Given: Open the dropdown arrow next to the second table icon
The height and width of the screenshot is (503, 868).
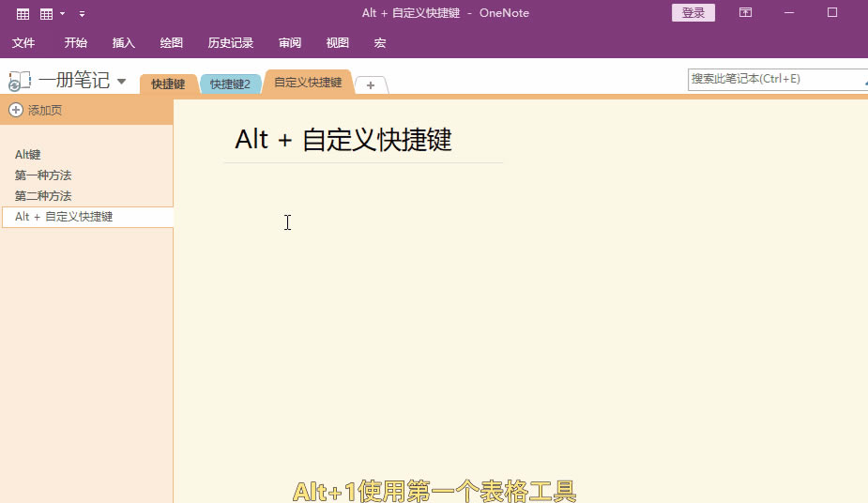Looking at the screenshot, I should [x=62, y=13].
